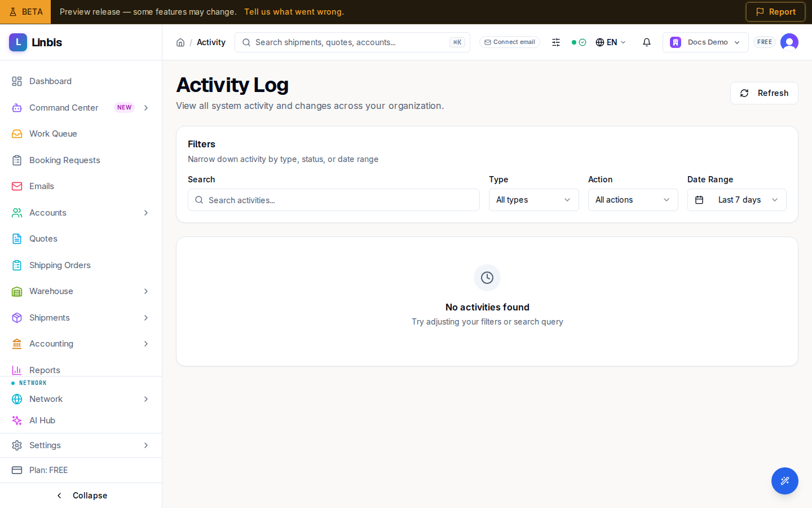Click the FREE plan badge in header
This screenshot has height=508, width=812.
pos(765,42)
